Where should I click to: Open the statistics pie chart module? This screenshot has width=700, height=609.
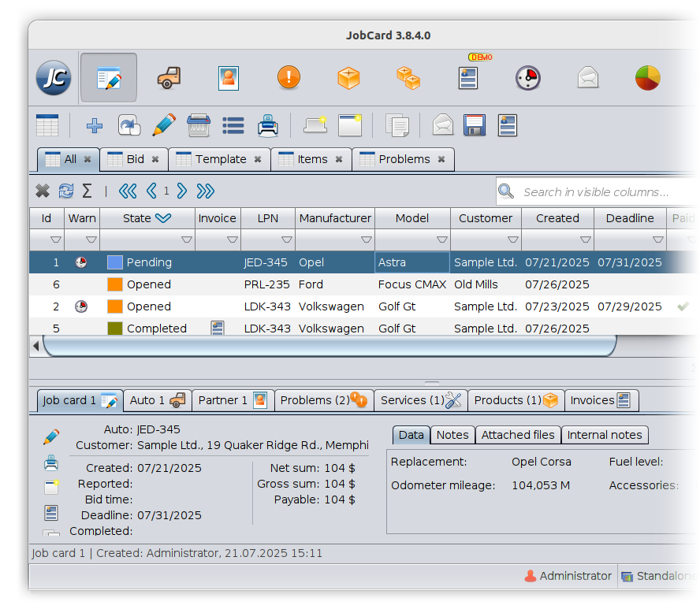(647, 77)
